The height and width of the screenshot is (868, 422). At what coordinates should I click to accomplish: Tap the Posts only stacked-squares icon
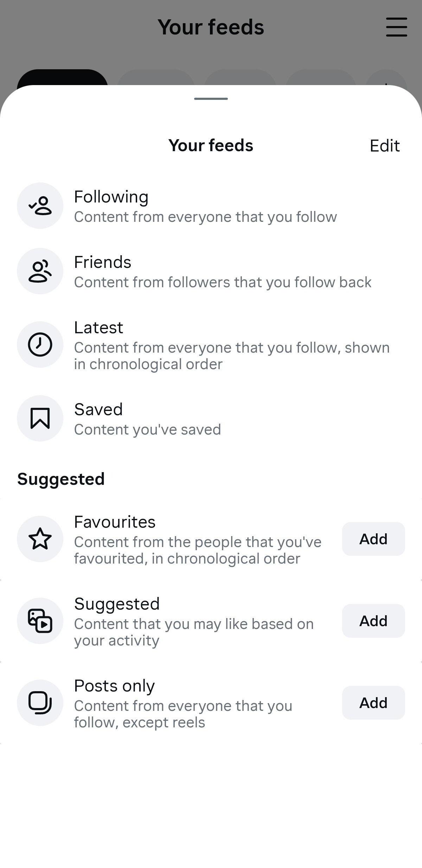coord(40,703)
